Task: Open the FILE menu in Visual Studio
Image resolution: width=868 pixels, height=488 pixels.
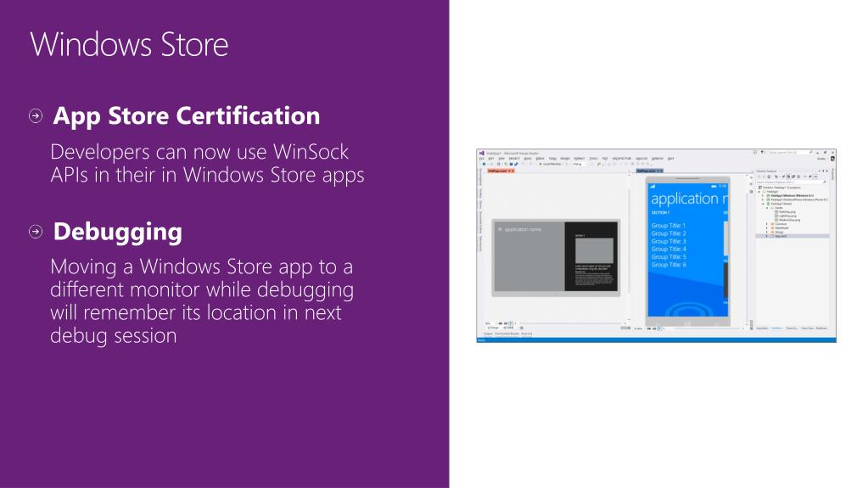Action: (x=482, y=159)
